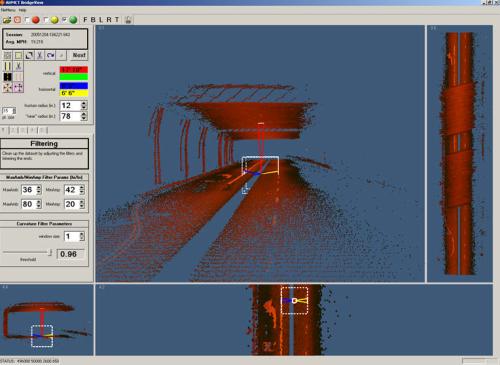500x365 pixels.
Task: Click the scissors cut tool in top row
Action: [x=40, y=55]
